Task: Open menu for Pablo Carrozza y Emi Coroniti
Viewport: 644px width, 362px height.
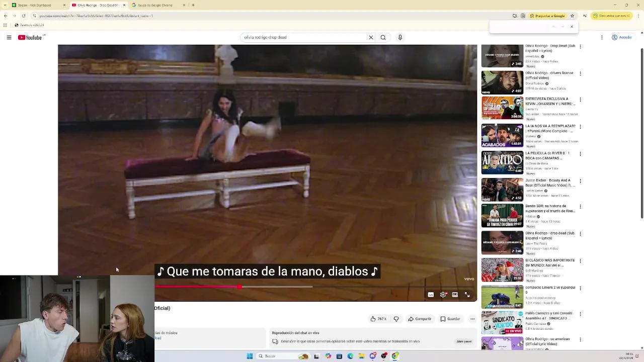Action: [x=581, y=315]
